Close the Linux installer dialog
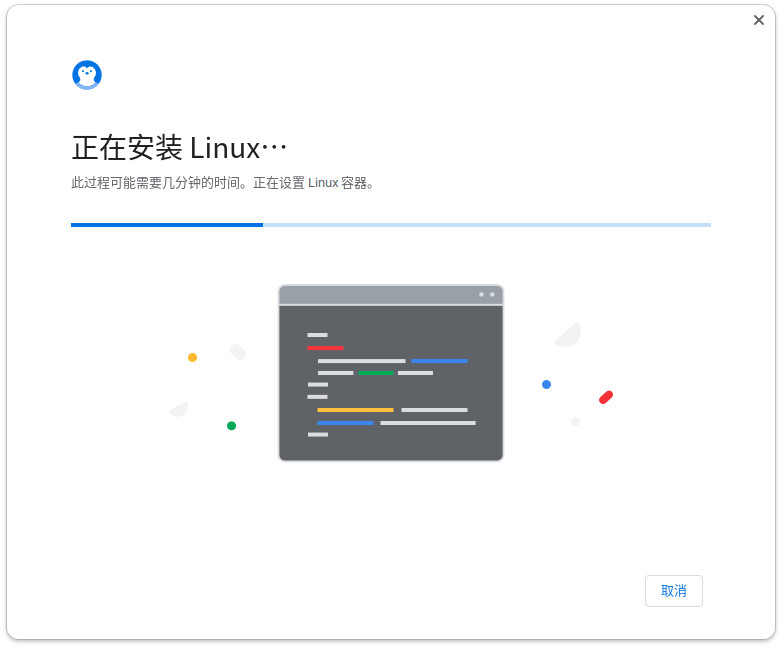The image size is (782, 648). pyautogui.click(x=759, y=20)
